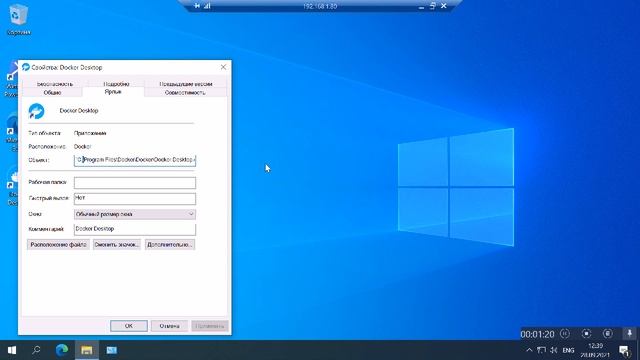Screen dimensions: 640x360
Task: Click the Применить button
Action: 210,326
